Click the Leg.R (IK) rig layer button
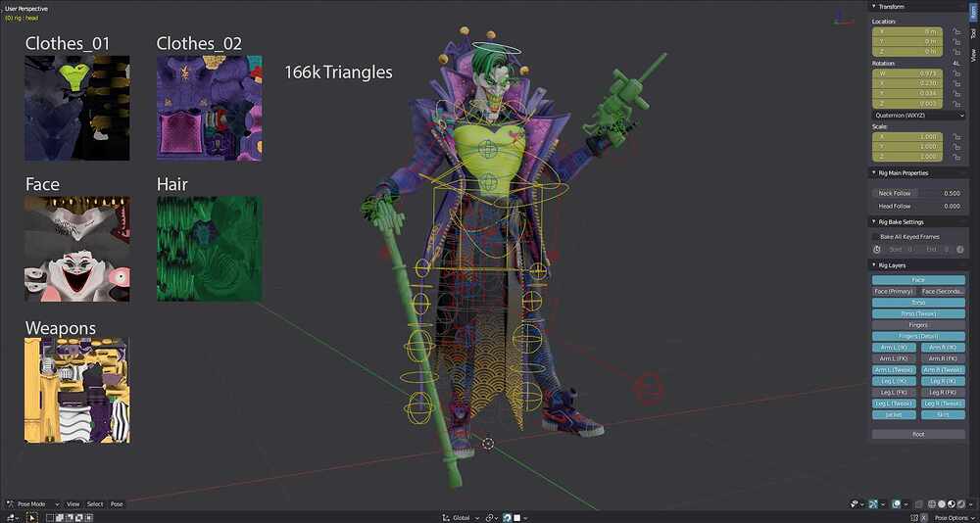980x523 pixels. 943,381
